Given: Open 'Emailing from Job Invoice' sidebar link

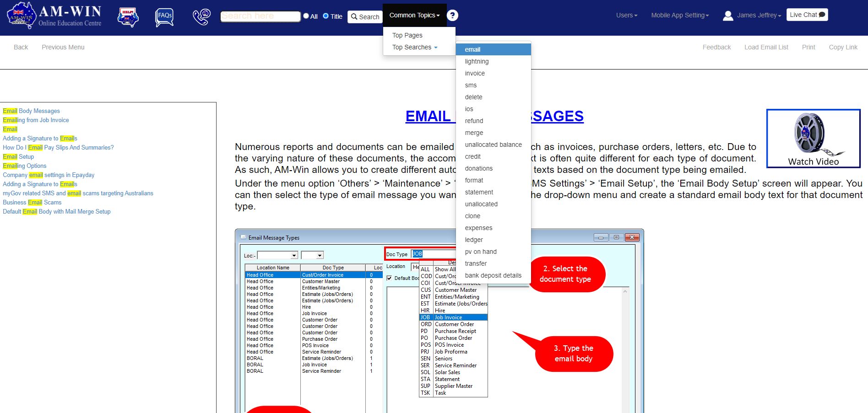Looking at the screenshot, I should (36, 120).
